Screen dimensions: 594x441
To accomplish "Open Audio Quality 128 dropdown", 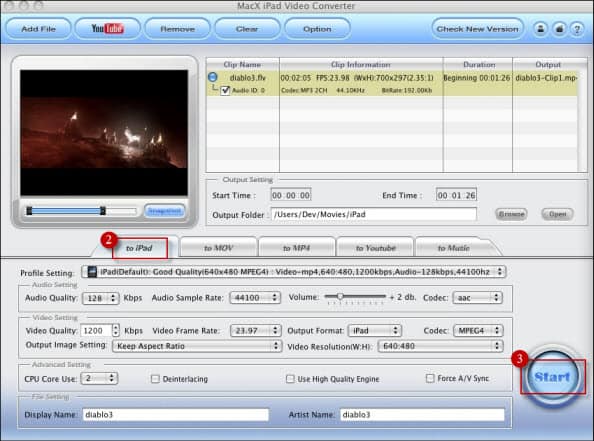I will click(101, 298).
